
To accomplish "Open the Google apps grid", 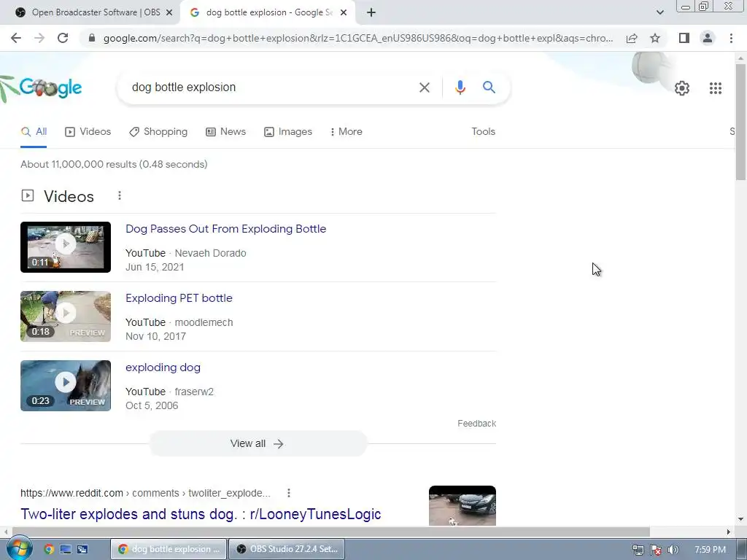I will [x=715, y=88].
